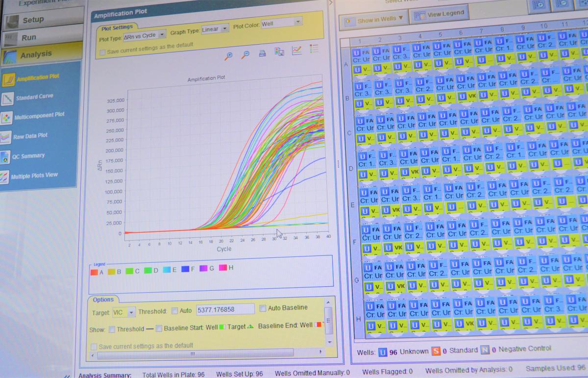This screenshot has height=378, width=588.
Task: Open the Target VIC dropdown
Action: tap(123, 312)
